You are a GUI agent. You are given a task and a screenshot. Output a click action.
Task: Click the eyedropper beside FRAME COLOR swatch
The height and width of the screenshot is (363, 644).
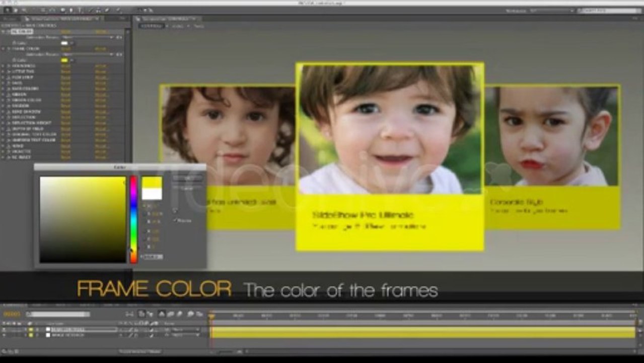72,60
